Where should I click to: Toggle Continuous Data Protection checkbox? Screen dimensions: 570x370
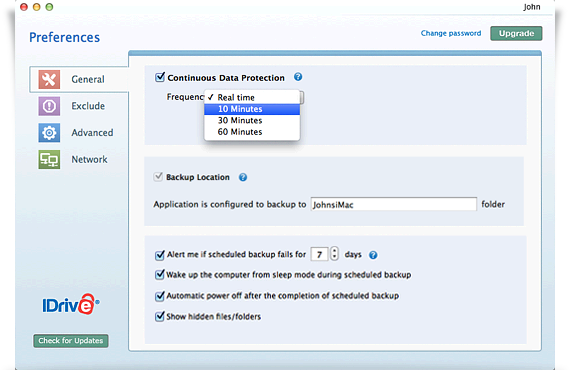(160, 77)
